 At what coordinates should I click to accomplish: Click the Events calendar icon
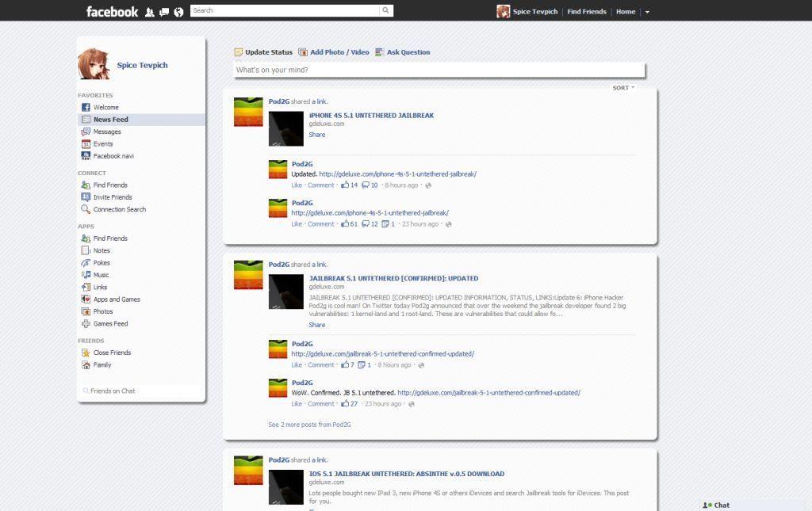point(86,143)
